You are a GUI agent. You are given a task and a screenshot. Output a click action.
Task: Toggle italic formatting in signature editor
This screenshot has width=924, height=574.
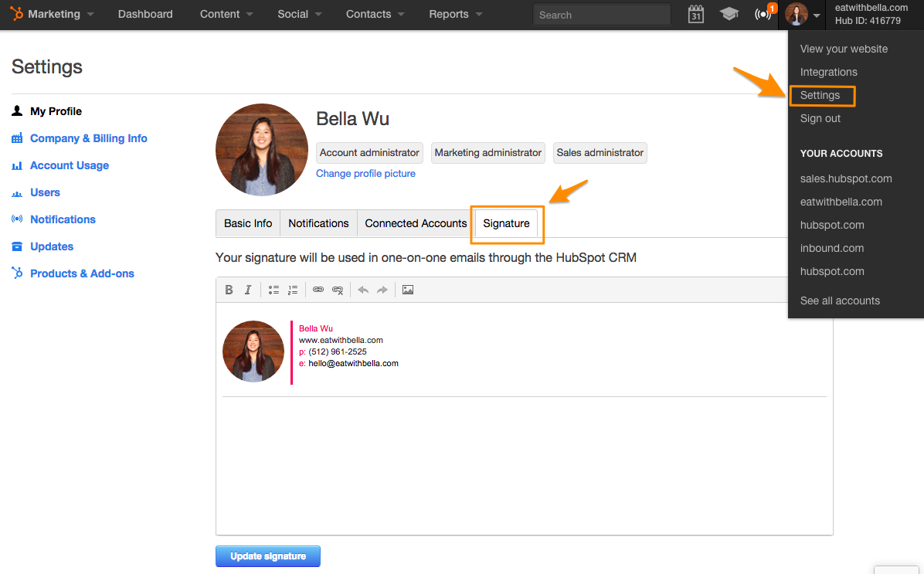(x=248, y=290)
